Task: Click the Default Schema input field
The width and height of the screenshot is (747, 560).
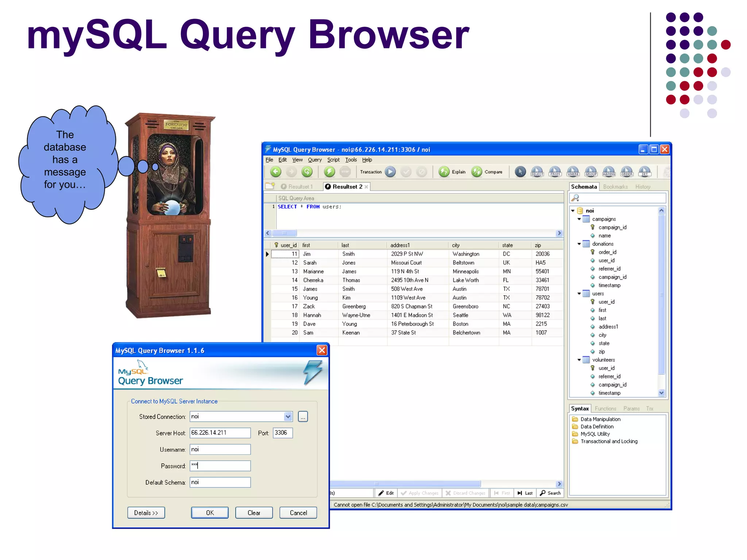Action: pyautogui.click(x=220, y=482)
